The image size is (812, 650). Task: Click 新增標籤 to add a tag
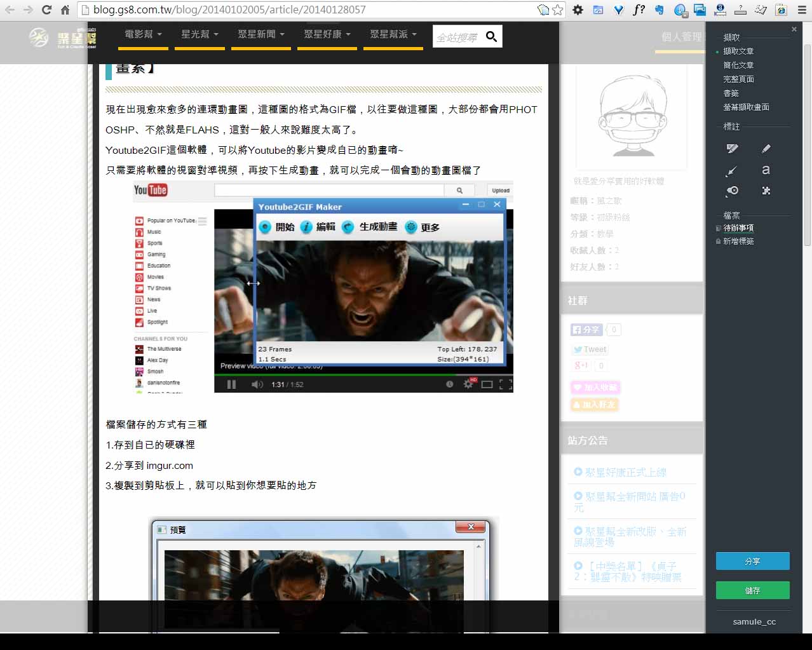point(738,241)
